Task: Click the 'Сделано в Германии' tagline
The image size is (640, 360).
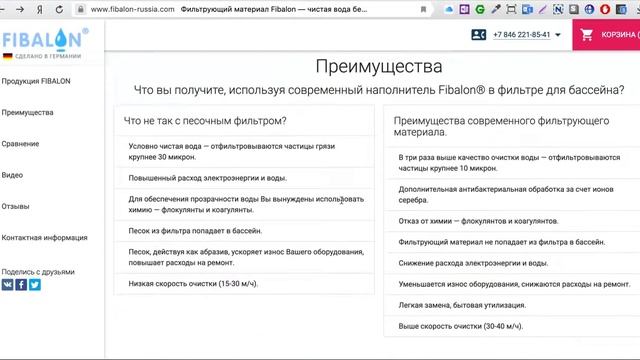Action: 48,56
